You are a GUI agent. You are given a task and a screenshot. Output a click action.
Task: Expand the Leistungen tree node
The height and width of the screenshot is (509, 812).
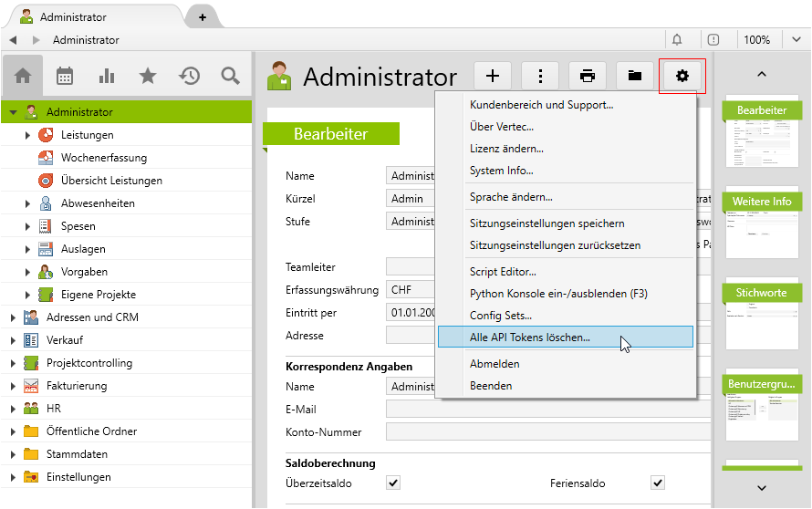pyautogui.click(x=28, y=135)
